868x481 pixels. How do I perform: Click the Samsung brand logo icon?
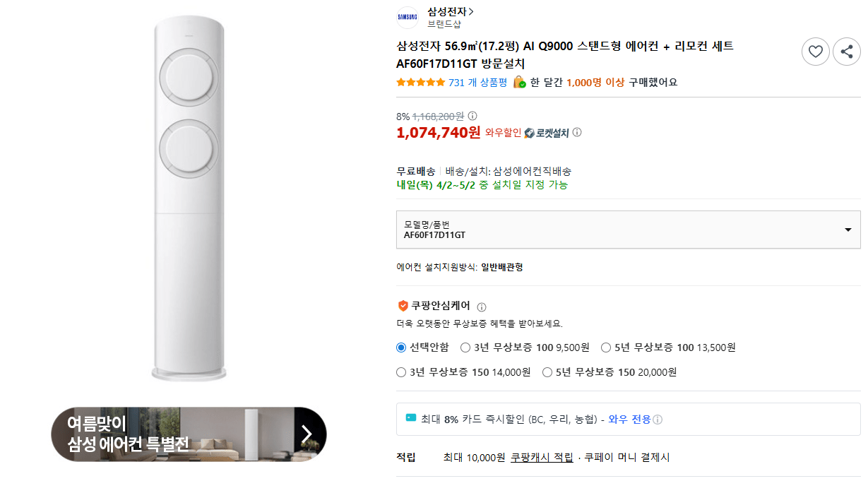tap(408, 17)
